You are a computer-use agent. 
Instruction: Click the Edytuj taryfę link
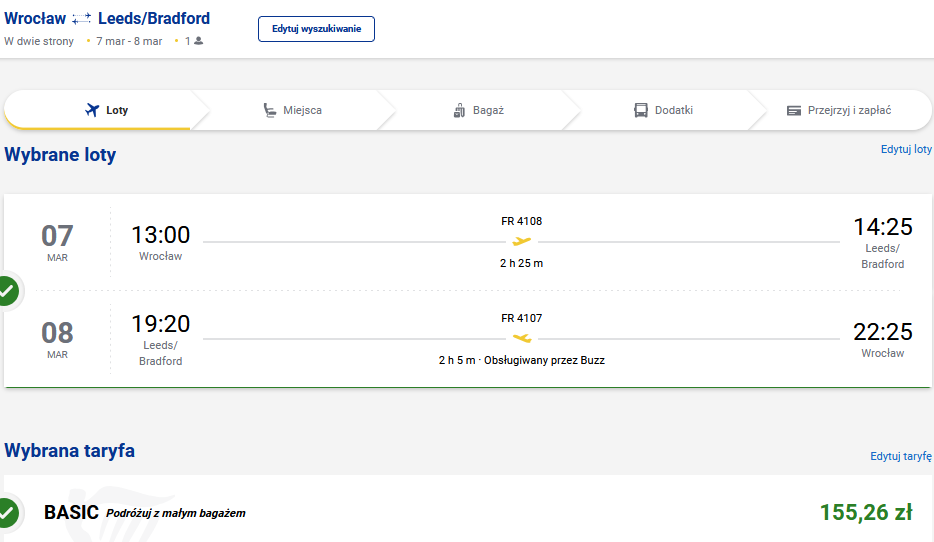click(x=901, y=456)
